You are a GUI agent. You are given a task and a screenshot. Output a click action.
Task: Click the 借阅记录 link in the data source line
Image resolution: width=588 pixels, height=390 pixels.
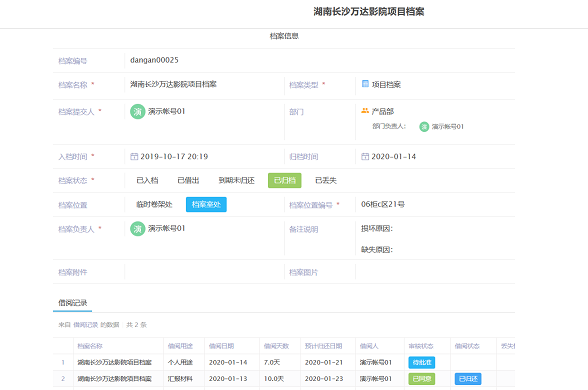pos(86,325)
